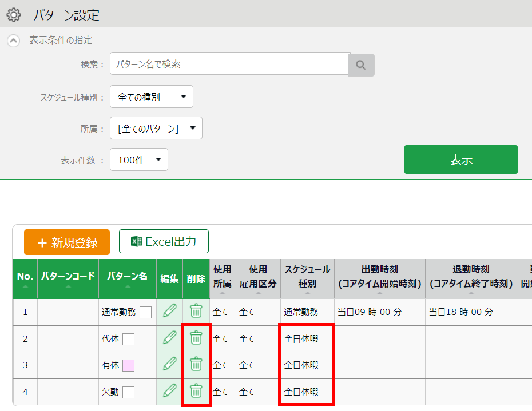Sort by パターン名 column header
The image size is (532, 411).
tap(127, 278)
